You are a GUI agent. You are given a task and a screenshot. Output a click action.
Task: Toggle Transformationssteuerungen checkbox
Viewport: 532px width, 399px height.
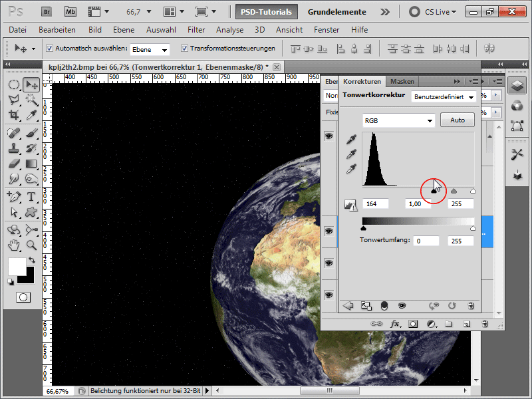(x=184, y=49)
